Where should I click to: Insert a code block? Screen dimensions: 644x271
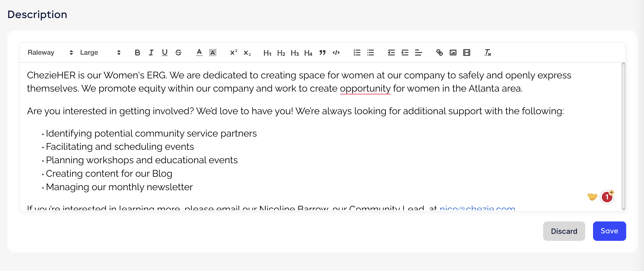(336, 53)
